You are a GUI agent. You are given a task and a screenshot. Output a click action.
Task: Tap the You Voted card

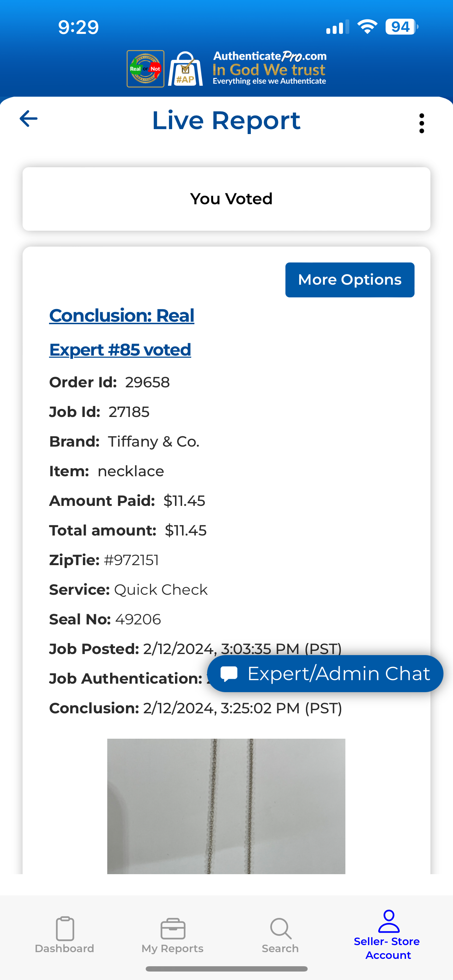pyautogui.click(x=226, y=199)
